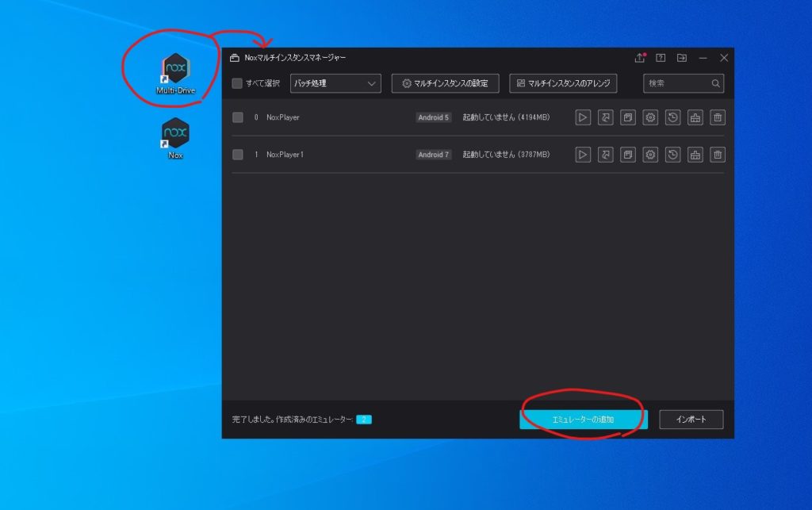Tick the すべて選択 select-all checkbox
The width and height of the screenshot is (812, 510).
click(237, 83)
